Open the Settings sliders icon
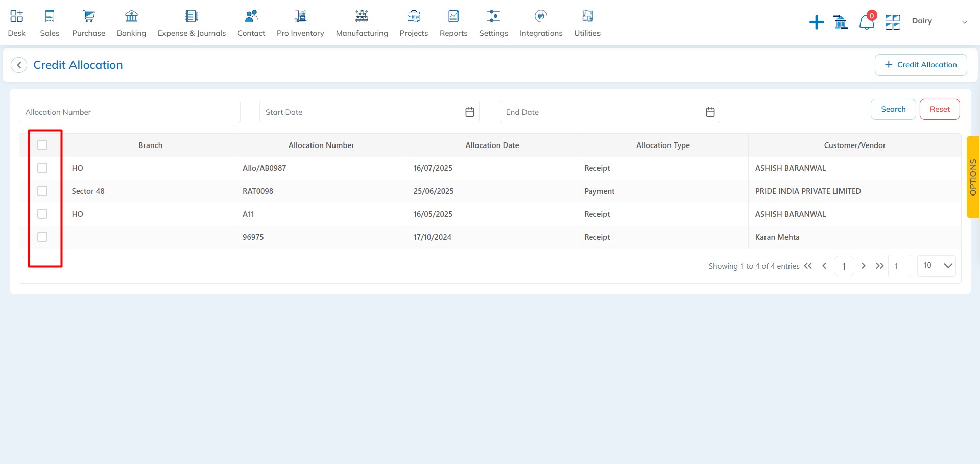The width and height of the screenshot is (980, 464). point(493,16)
